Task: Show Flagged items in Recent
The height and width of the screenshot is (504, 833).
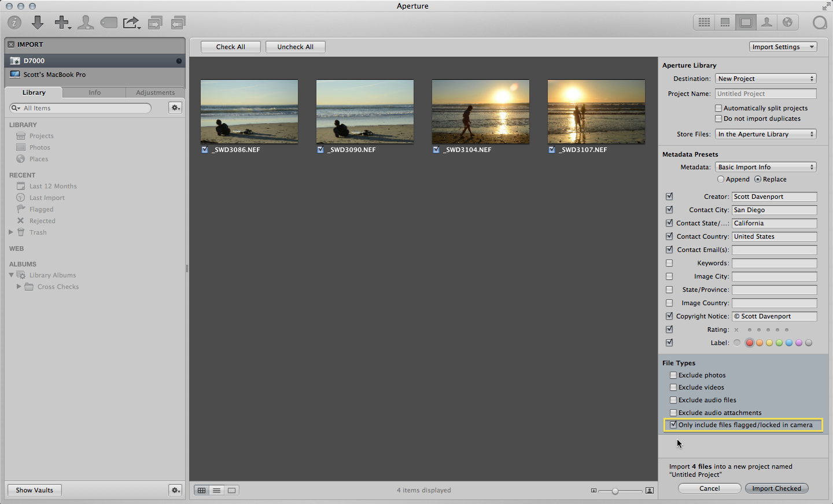Action: [x=41, y=209]
